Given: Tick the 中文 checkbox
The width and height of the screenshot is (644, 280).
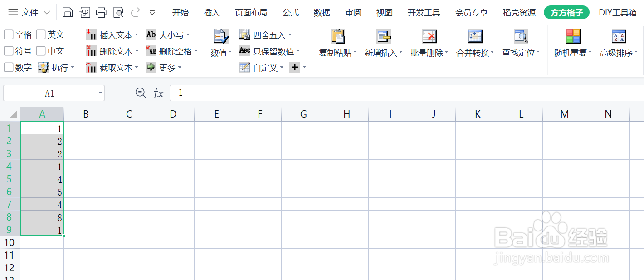Looking at the screenshot, I should click(41, 51).
